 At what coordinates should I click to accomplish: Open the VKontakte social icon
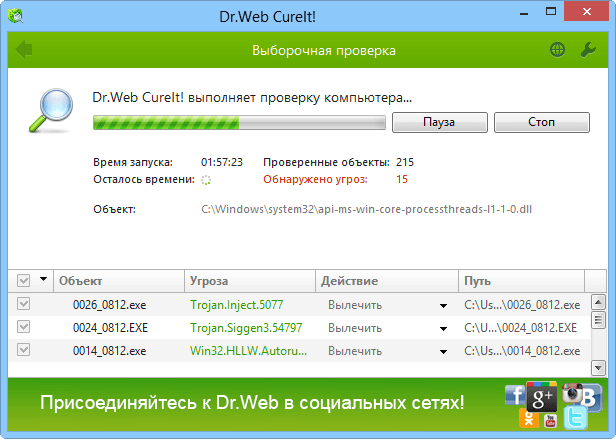591,398
